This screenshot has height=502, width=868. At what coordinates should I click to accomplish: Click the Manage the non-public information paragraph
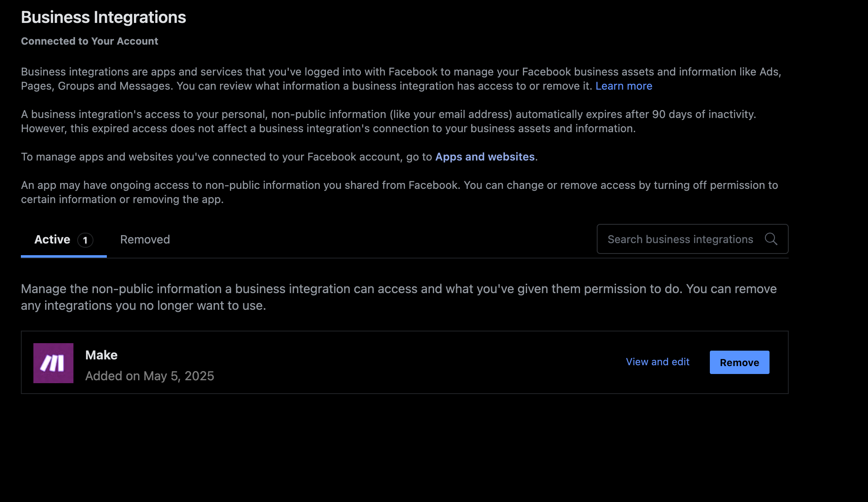[x=399, y=297]
